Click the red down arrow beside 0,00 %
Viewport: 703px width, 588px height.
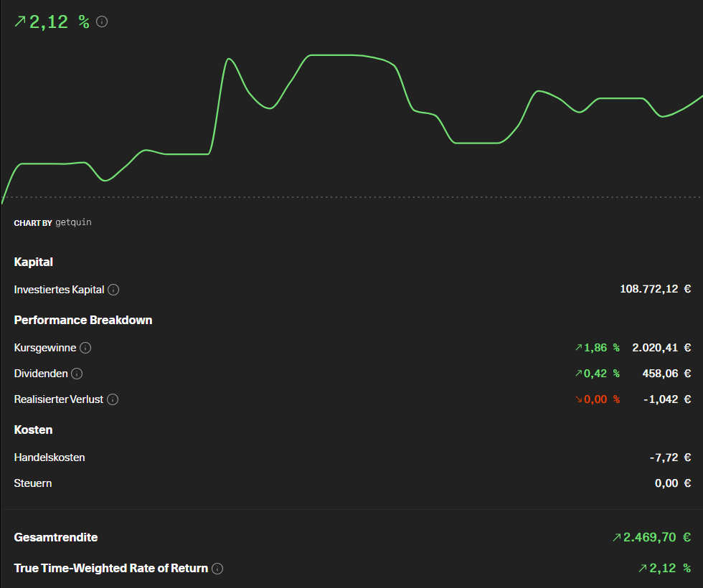pos(578,399)
